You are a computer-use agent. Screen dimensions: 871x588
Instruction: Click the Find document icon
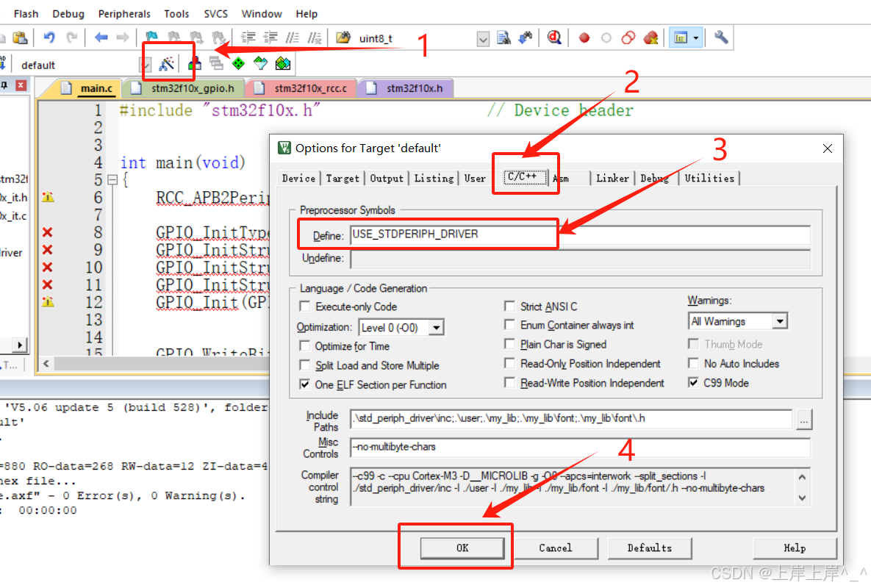(503, 37)
